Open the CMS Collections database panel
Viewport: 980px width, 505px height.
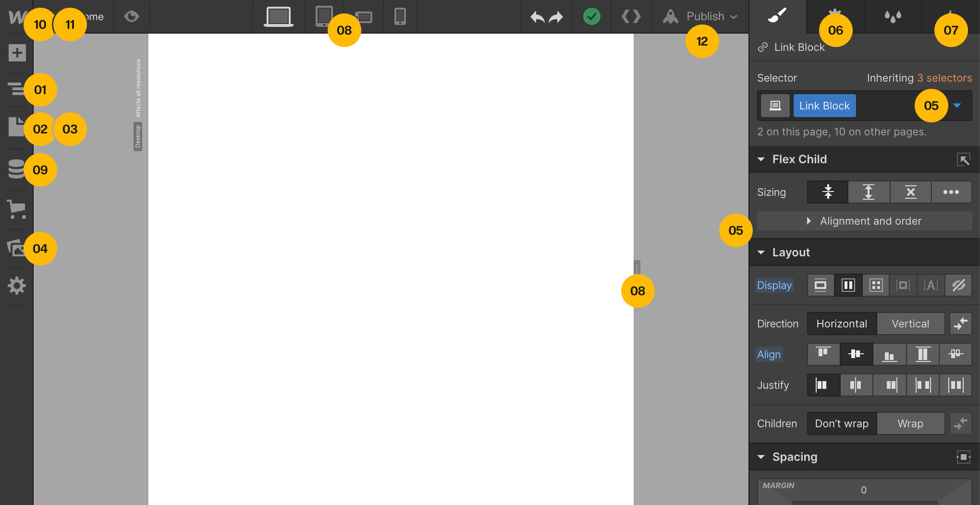16,169
